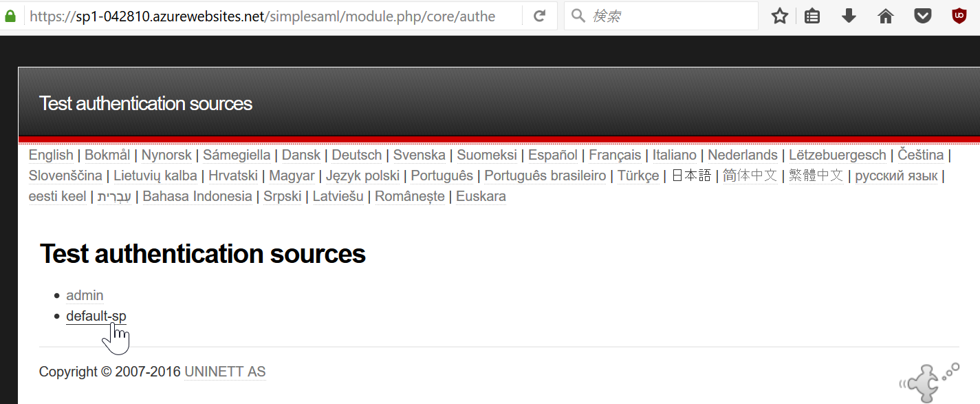Bookmark this page with the star icon
Viewport: 980px width, 404px height.
click(x=779, y=15)
